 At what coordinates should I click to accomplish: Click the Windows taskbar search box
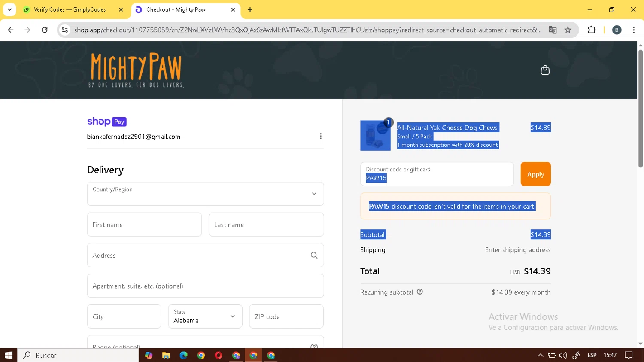[x=78, y=355]
